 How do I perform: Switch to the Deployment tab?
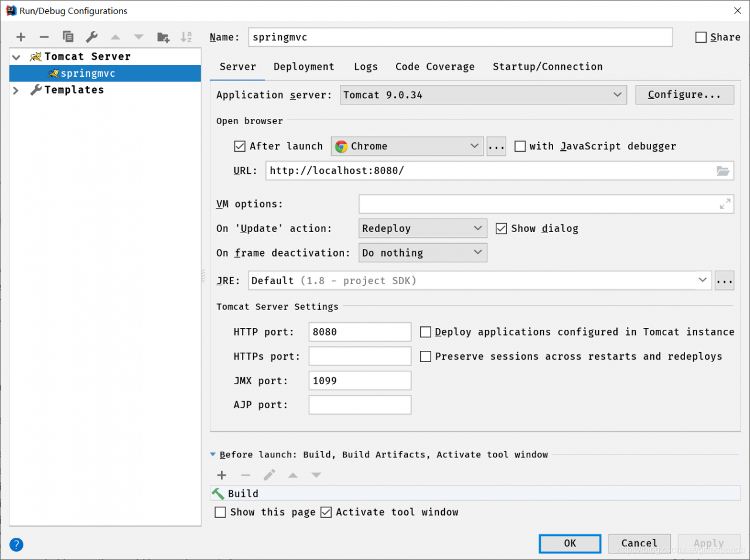[304, 67]
